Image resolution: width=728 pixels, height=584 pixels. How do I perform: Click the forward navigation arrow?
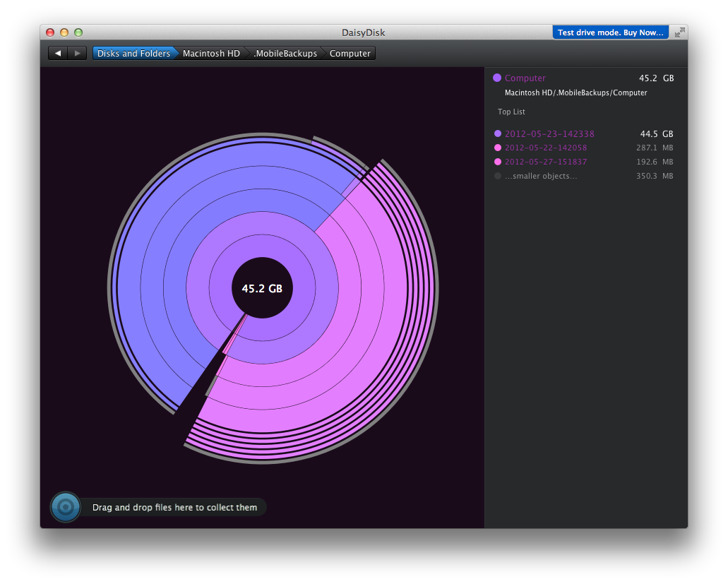pos(78,54)
